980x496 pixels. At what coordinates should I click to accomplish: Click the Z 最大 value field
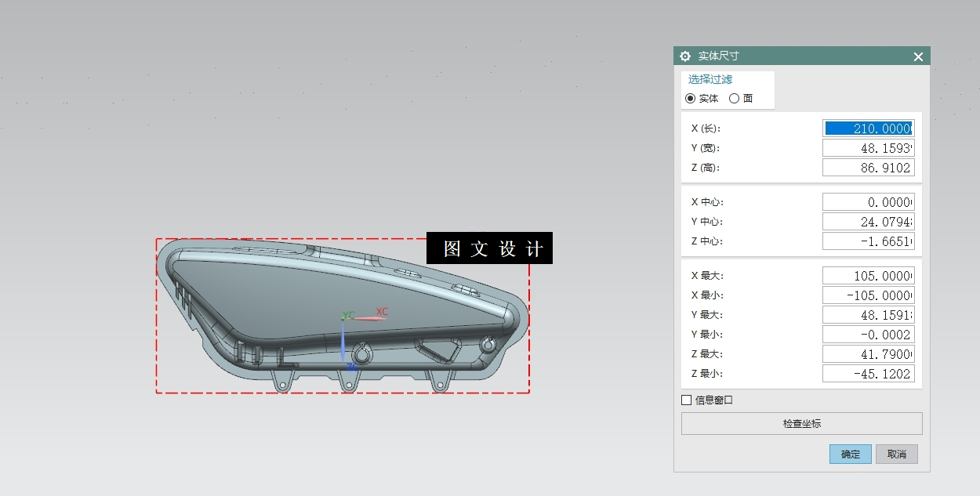[x=868, y=354]
